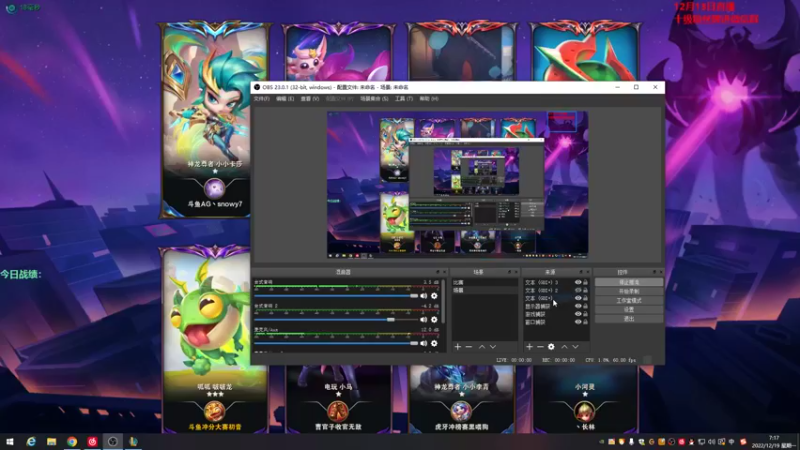Move selected source down
Image resolution: width=800 pixels, height=450 pixels.
[x=576, y=347]
